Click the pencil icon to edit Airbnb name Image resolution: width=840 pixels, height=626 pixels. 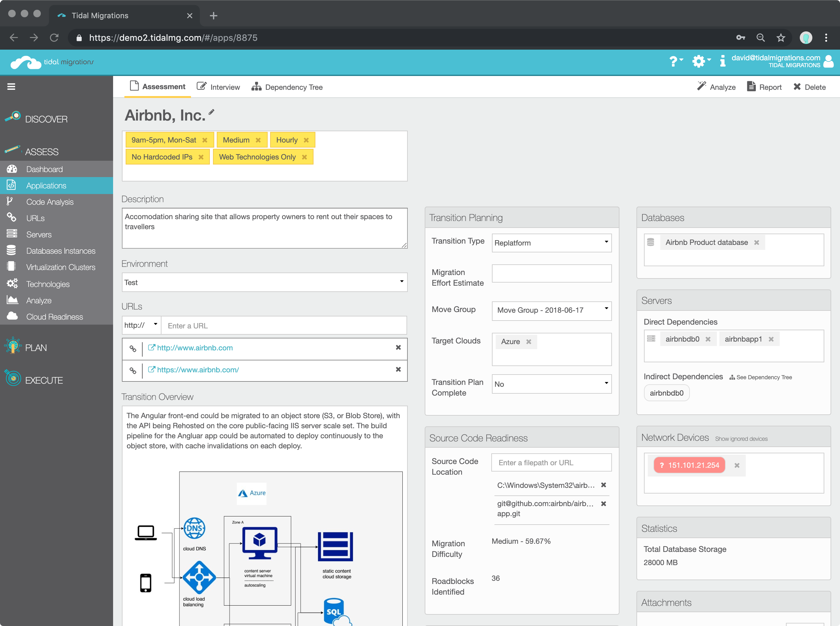pos(211,112)
